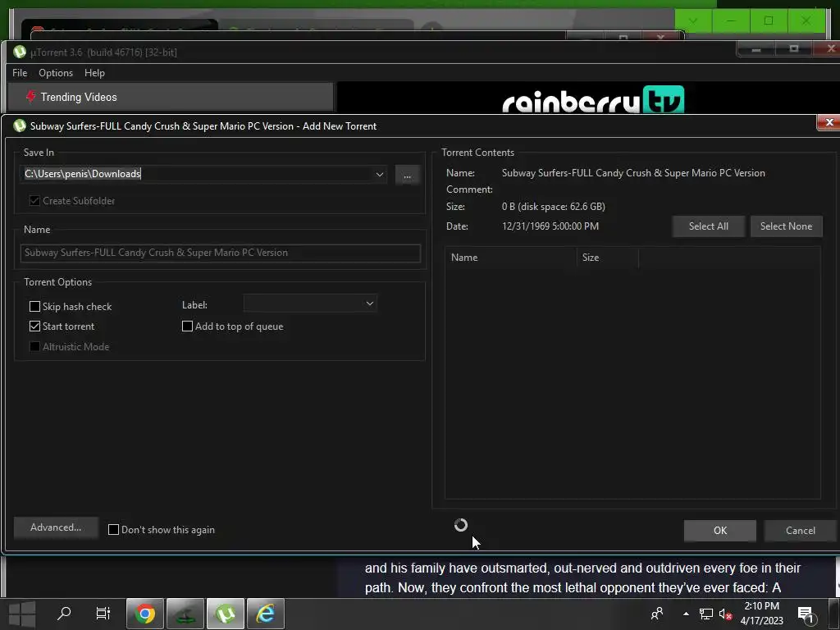Toggle Skip hash check checkbox
Image resolution: width=840 pixels, height=630 pixels.
click(x=34, y=307)
